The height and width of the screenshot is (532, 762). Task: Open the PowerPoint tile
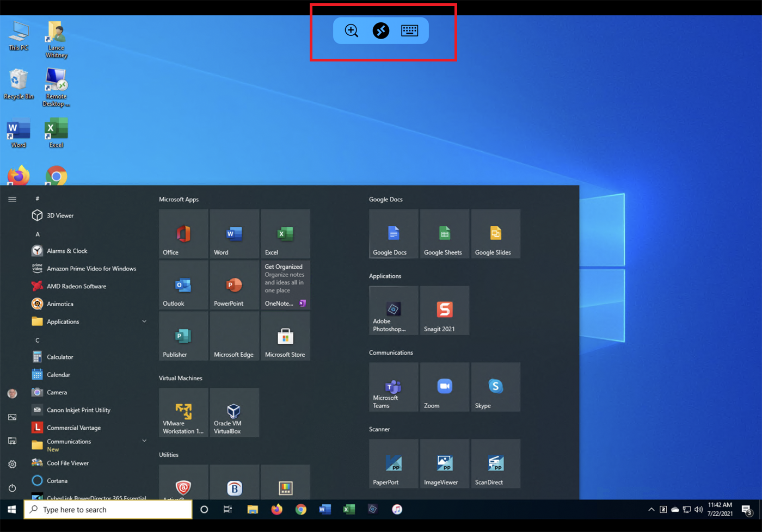pyautogui.click(x=235, y=285)
